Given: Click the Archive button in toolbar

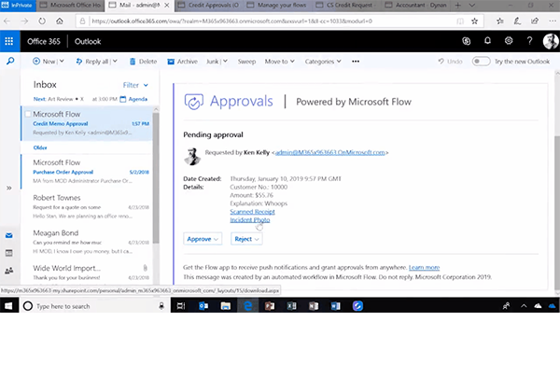Looking at the screenshot, I should [182, 62].
